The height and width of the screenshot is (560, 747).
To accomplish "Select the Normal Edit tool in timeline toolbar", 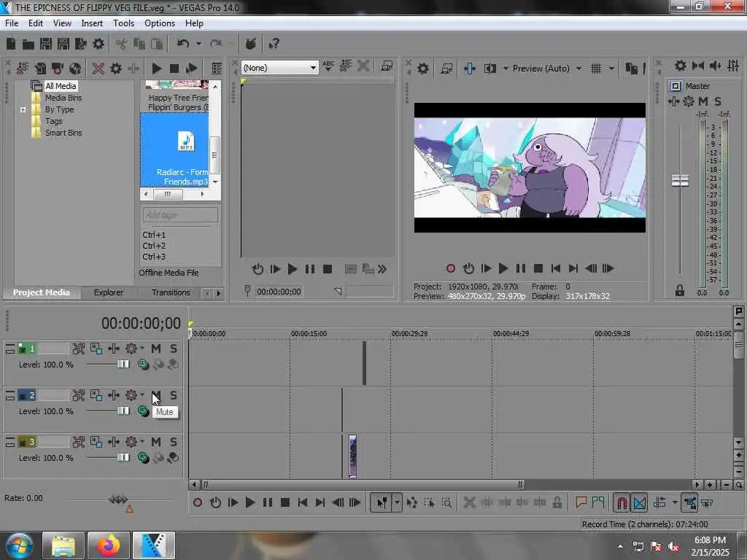I will pos(382,502).
